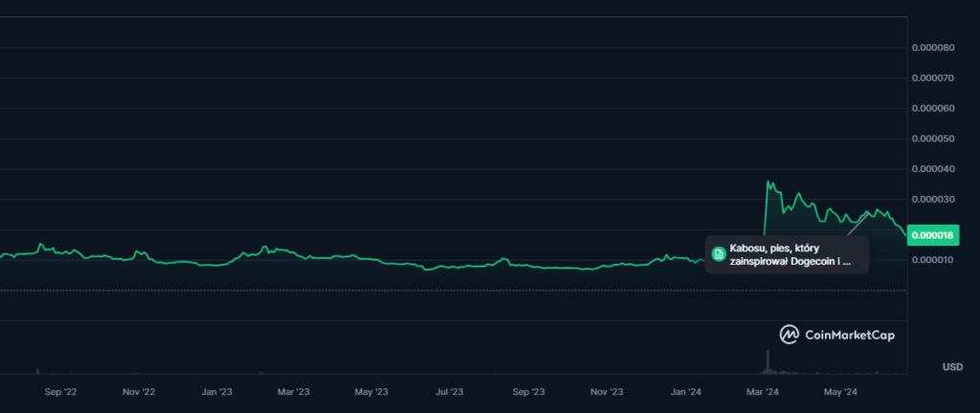The height and width of the screenshot is (413, 980).
Task: Click the 0.000080 price axis label
Action: tap(933, 47)
